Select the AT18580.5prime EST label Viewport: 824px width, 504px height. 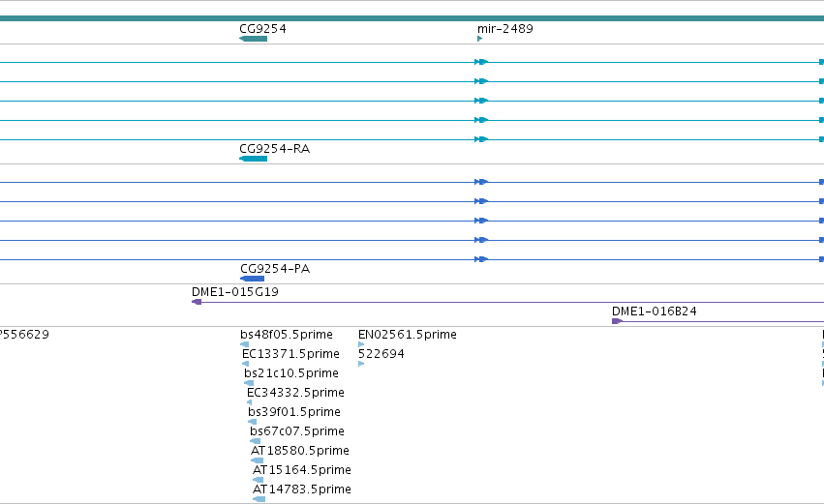click(299, 451)
